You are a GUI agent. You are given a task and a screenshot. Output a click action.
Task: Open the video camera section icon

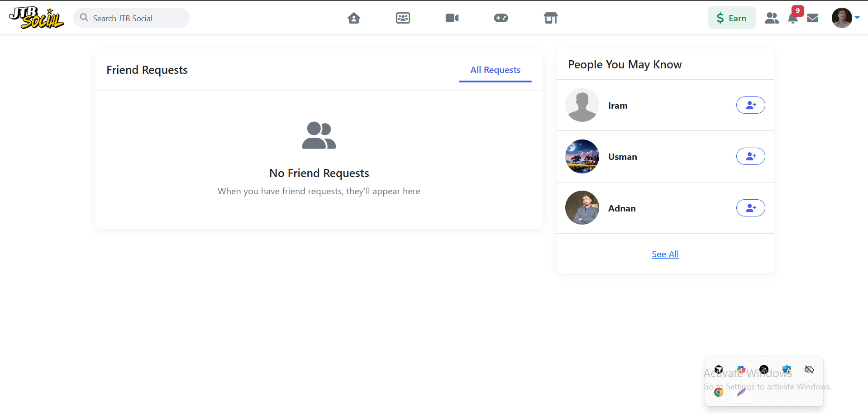tap(452, 18)
